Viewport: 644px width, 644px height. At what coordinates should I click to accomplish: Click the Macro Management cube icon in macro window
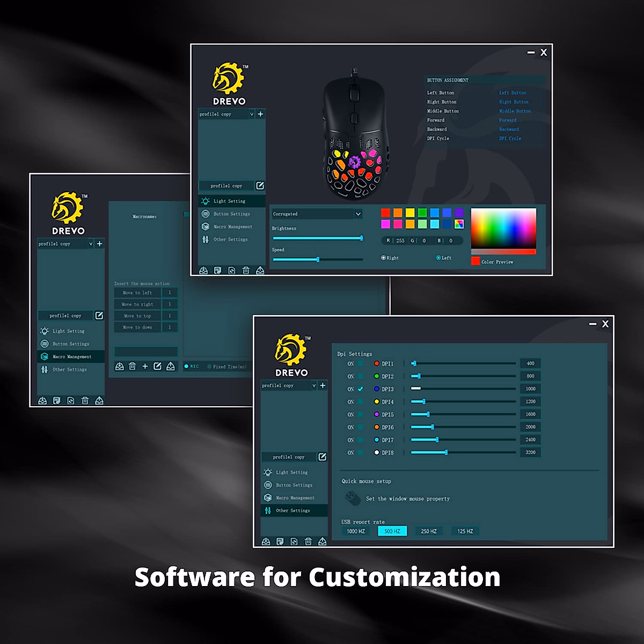coord(45,356)
